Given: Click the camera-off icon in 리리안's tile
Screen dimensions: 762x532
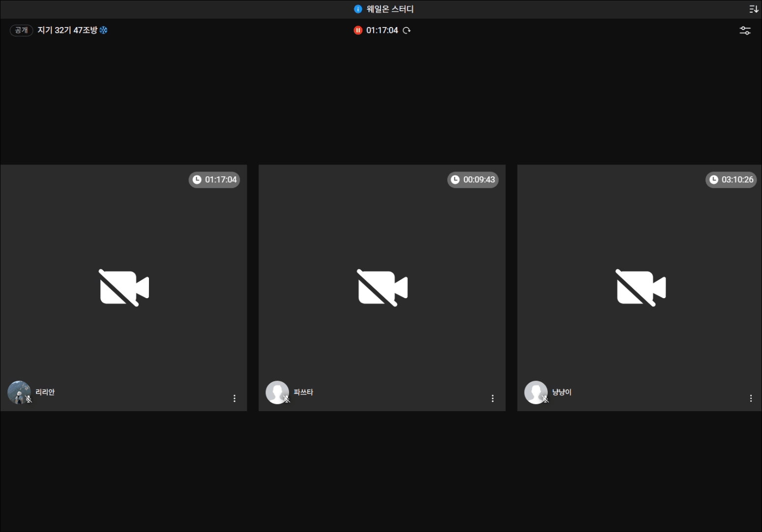Looking at the screenshot, I should (124, 288).
